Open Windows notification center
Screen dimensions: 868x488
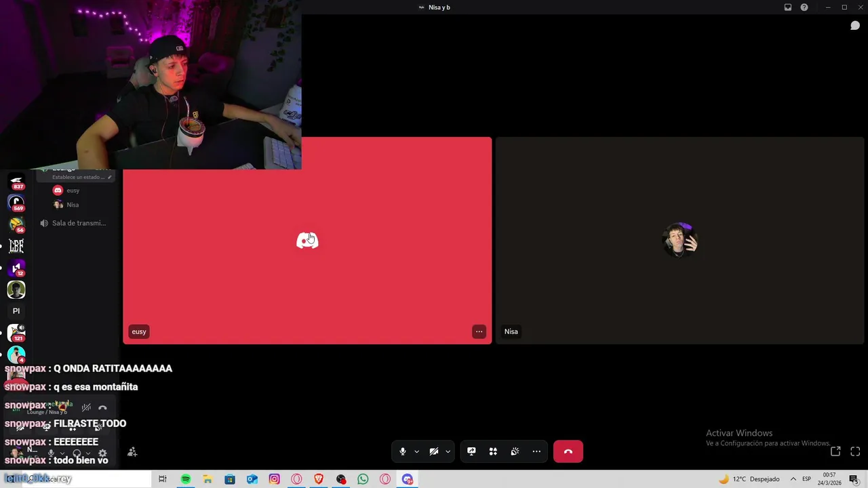pyautogui.click(x=854, y=479)
